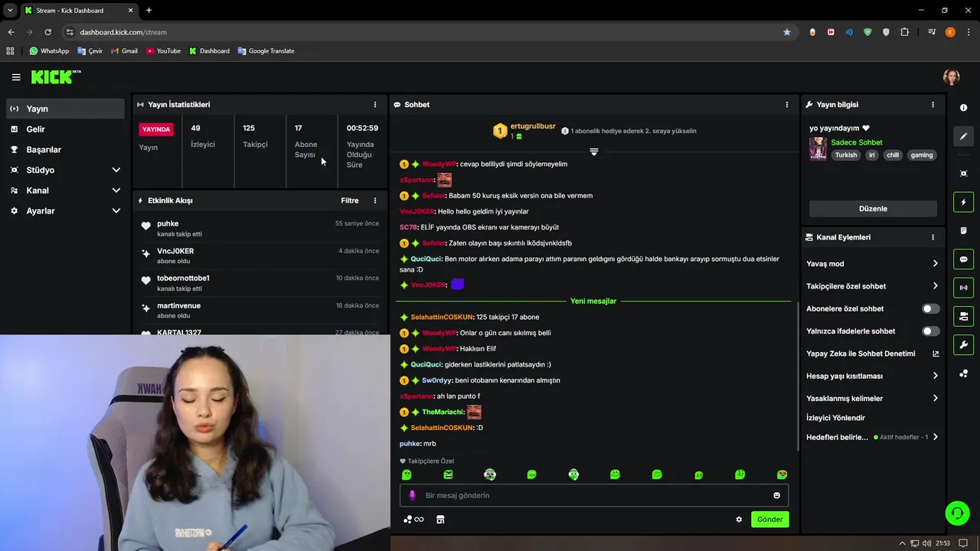The height and width of the screenshot is (551, 980).
Task: Open Yayın bilgisi panel three-dot menu
Action: 933,104
